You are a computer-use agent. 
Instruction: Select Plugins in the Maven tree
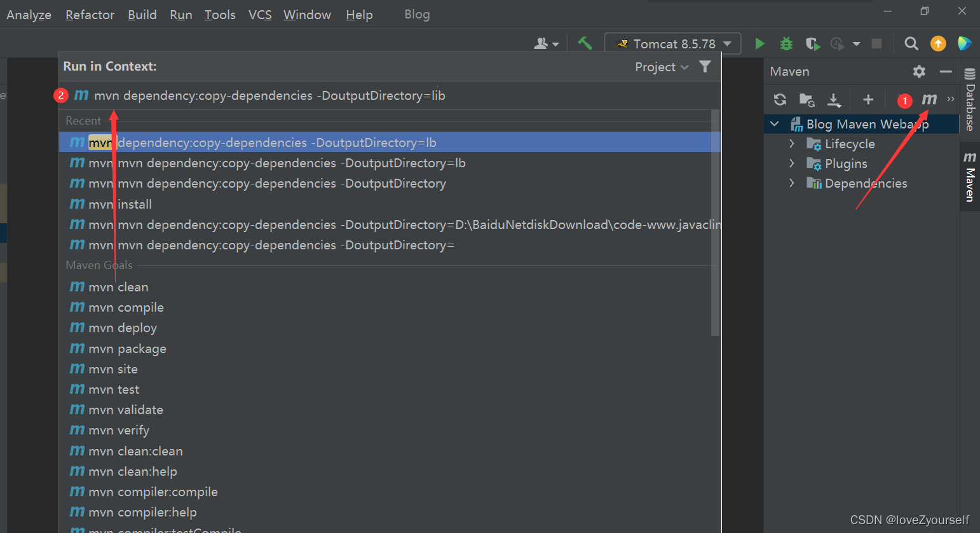pyautogui.click(x=846, y=163)
